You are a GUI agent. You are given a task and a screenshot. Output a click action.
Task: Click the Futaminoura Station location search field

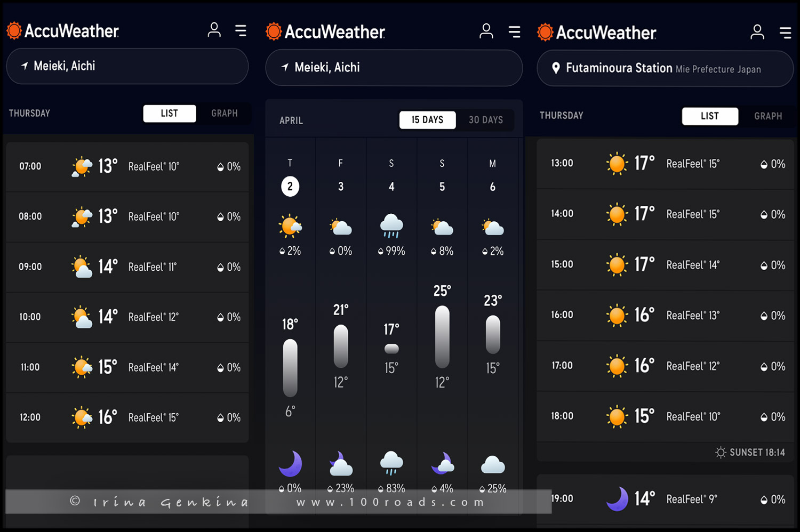point(665,69)
